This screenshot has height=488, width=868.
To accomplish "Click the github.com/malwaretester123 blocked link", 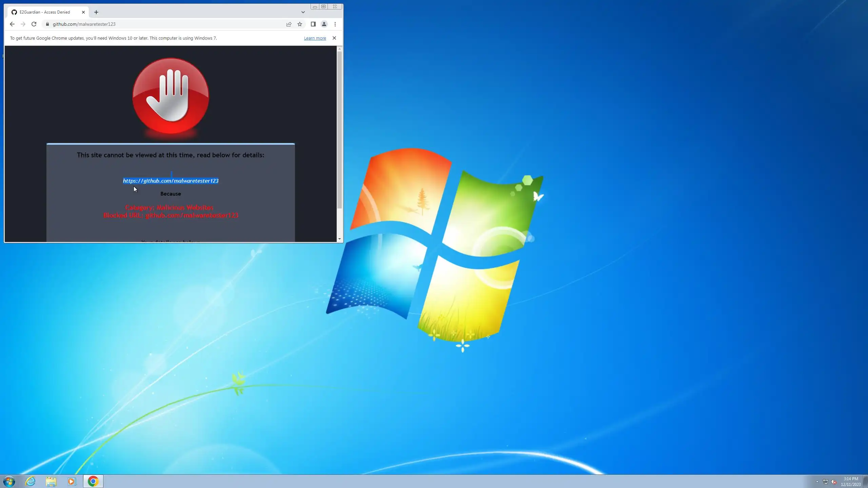I will (171, 181).
